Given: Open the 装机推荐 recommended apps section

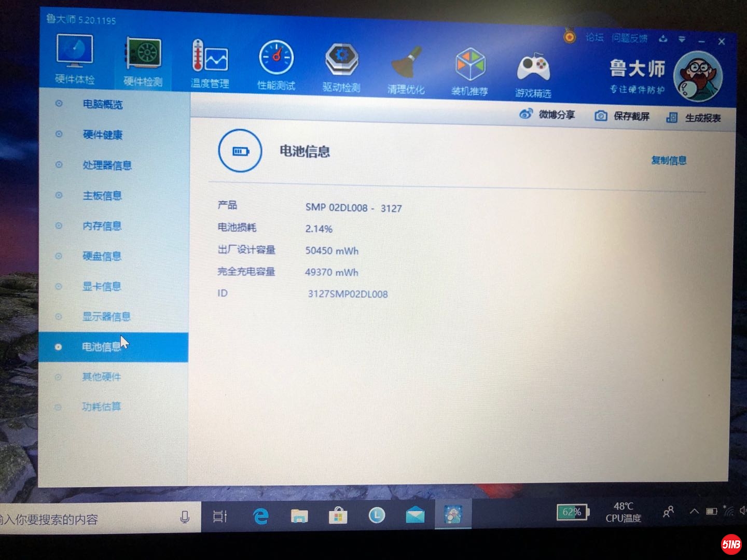Looking at the screenshot, I should point(469,72).
